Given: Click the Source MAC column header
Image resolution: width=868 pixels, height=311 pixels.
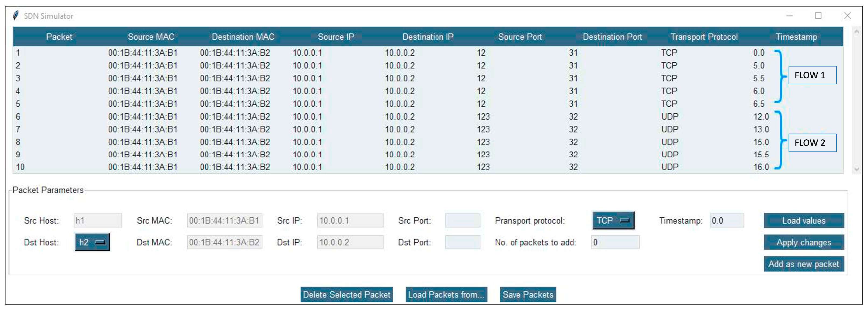Looking at the screenshot, I should (x=151, y=37).
